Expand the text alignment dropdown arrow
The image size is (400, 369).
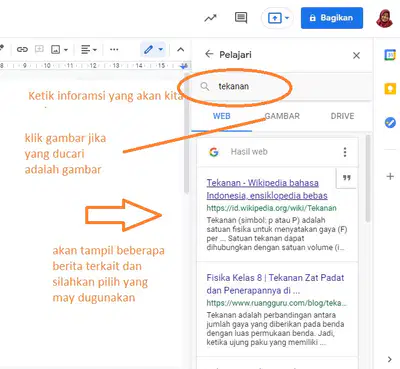95,50
